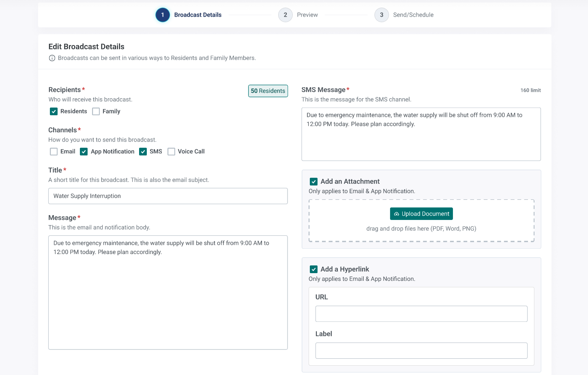Click the info icon beside the Broadcasts description

[x=52, y=58]
